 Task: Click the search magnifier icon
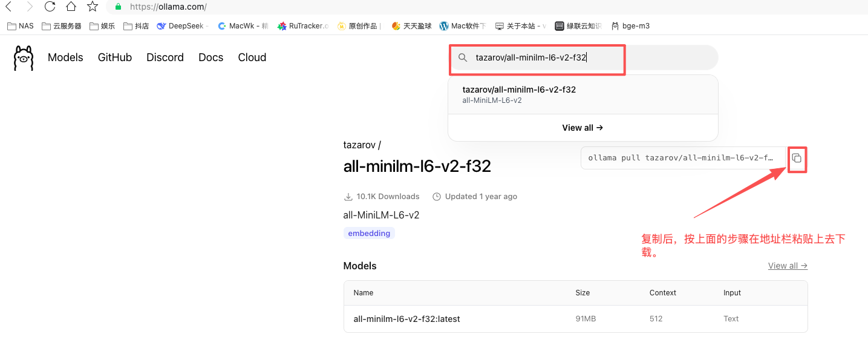462,57
